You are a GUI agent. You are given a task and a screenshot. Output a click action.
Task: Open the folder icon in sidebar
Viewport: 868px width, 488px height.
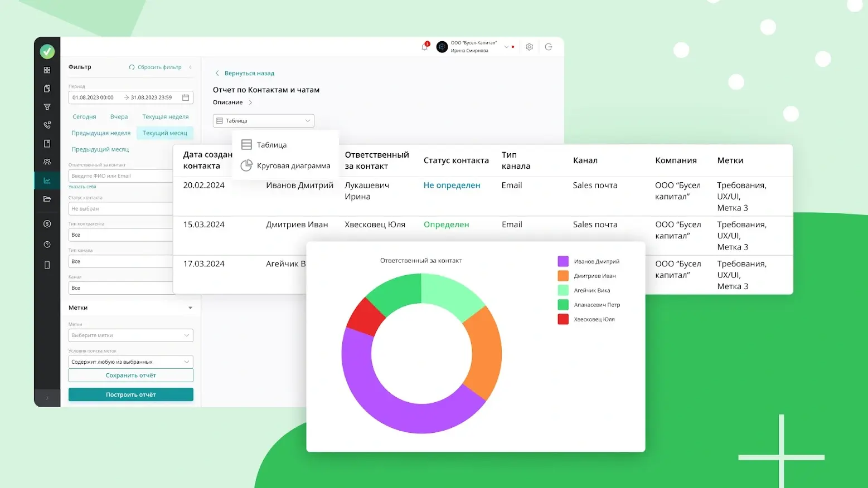pyautogui.click(x=47, y=199)
